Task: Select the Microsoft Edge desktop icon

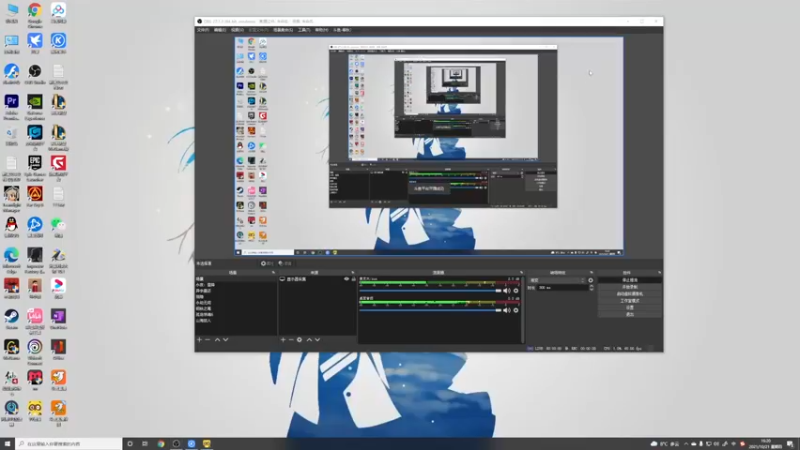Action: point(11,260)
